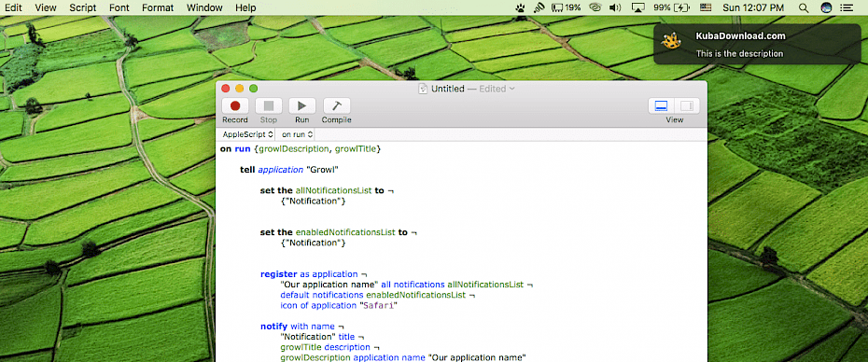Click the Stop script button
The width and height of the screenshot is (868, 362).
[269, 105]
